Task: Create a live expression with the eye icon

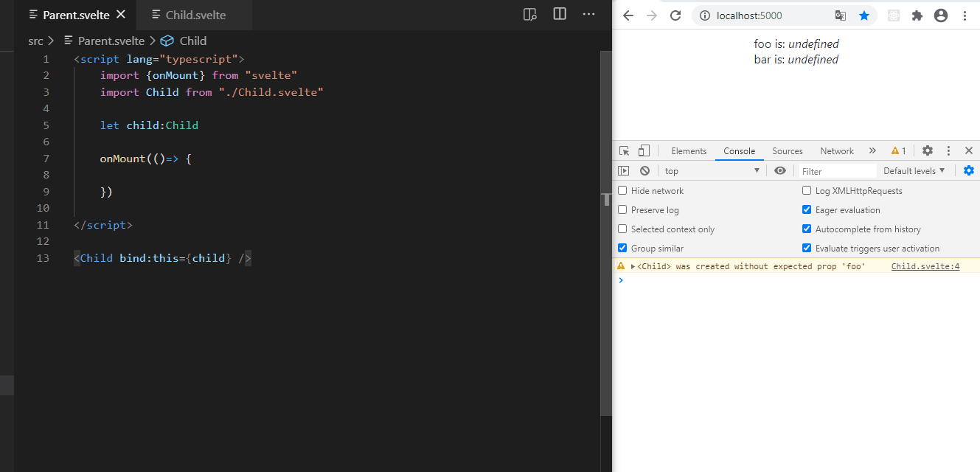Action: coord(780,170)
